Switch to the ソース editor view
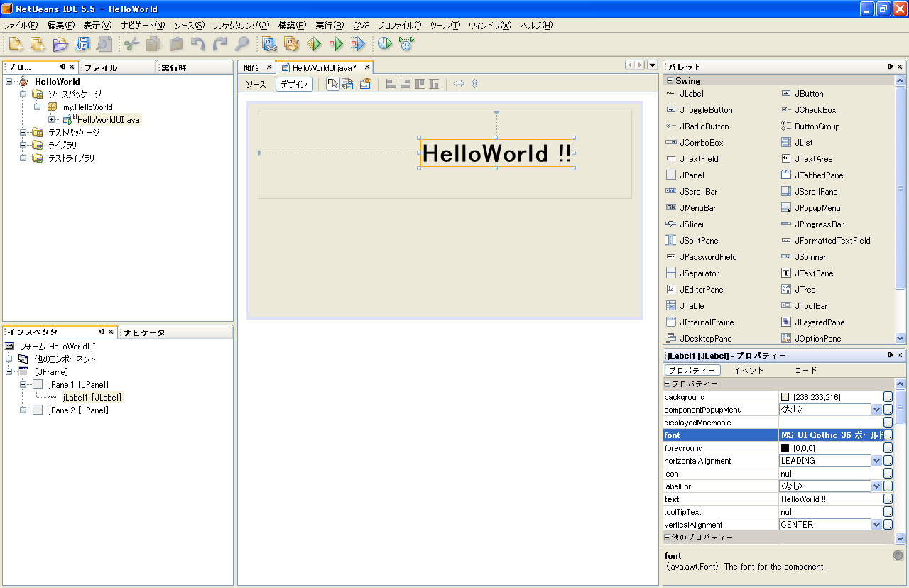Viewport: 909px width, 588px height. pos(256,84)
